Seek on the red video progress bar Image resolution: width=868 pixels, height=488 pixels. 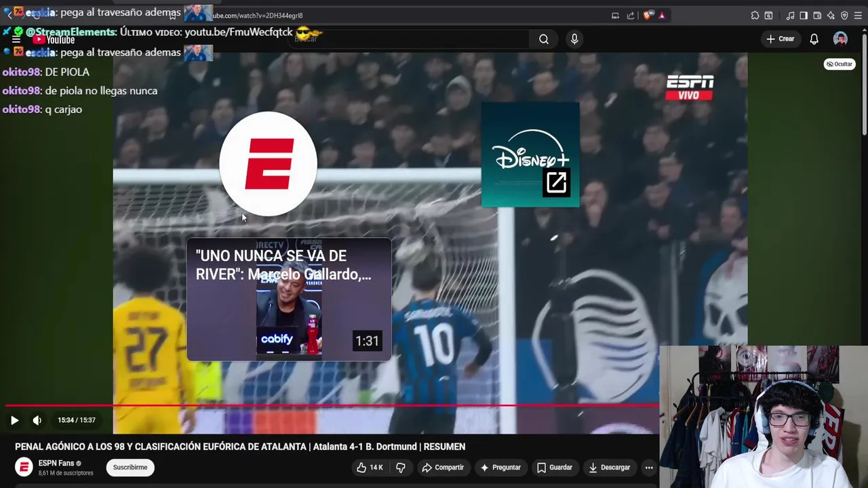tap(332, 406)
